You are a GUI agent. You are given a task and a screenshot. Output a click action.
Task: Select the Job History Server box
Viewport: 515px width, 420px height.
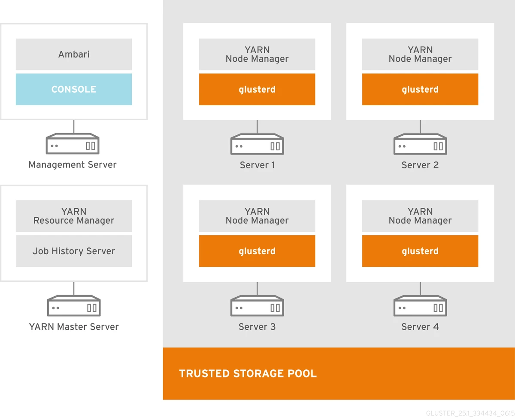coord(74,251)
